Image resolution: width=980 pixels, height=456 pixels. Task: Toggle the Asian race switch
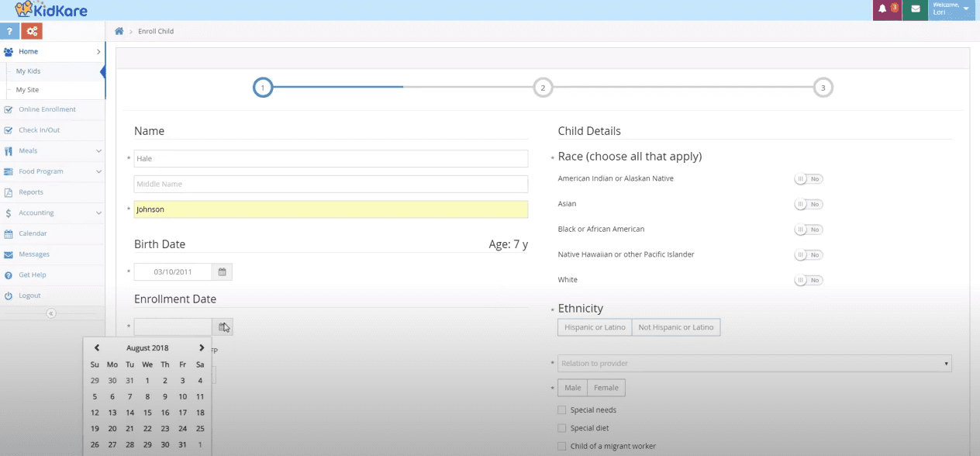point(808,204)
